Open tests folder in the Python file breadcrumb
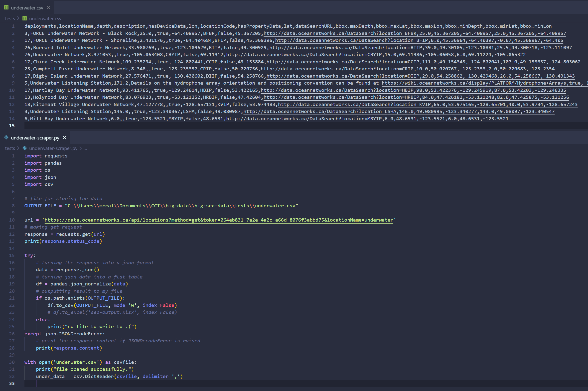588x391 pixels. tap(10, 148)
